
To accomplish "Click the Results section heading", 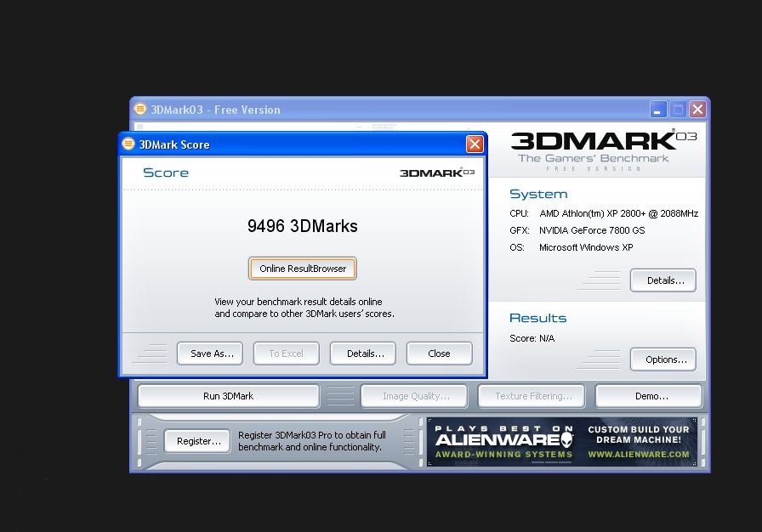I will pos(537,318).
